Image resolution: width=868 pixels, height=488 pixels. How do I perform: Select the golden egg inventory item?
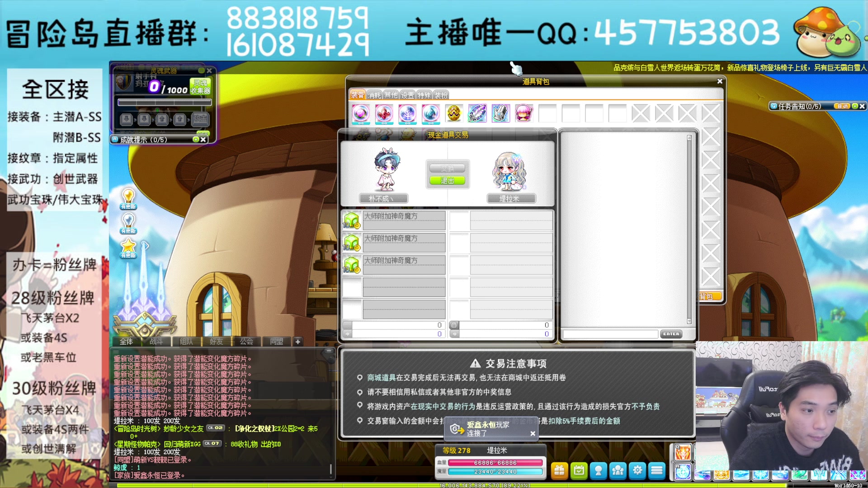pos(454,113)
